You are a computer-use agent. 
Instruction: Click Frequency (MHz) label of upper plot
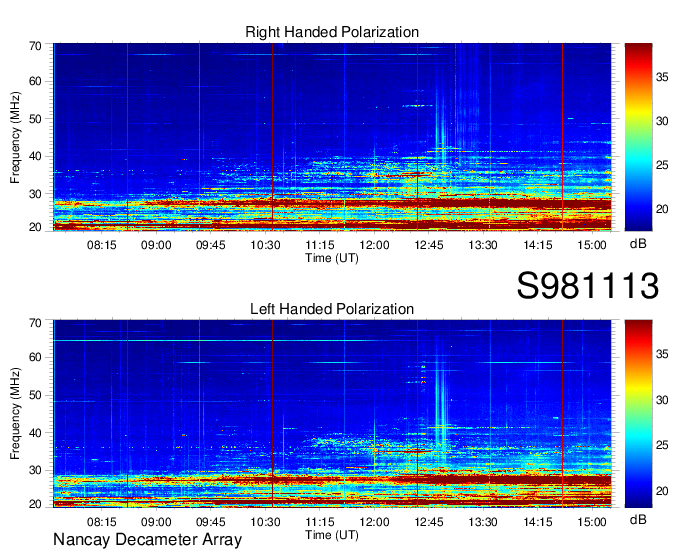tap(15, 137)
